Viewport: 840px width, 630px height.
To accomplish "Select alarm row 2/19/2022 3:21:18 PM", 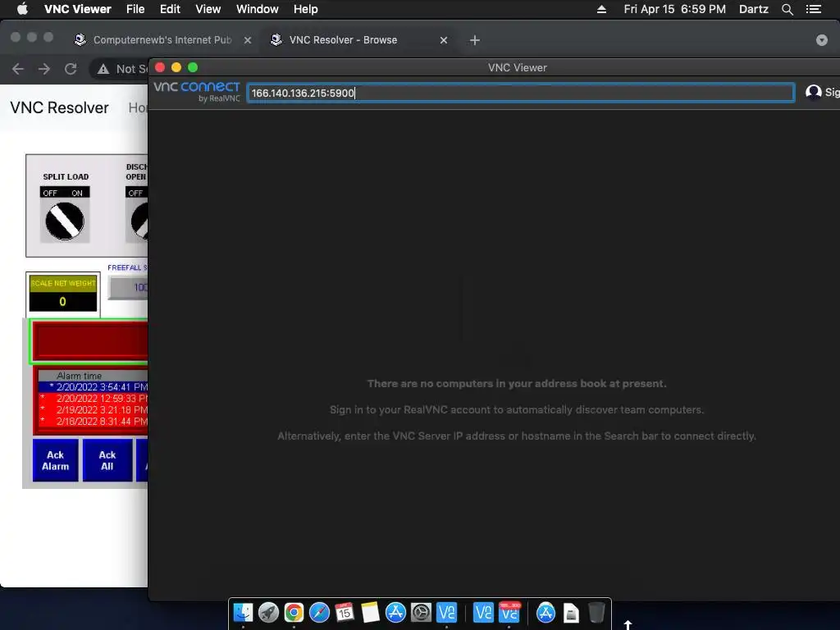I will click(94, 410).
